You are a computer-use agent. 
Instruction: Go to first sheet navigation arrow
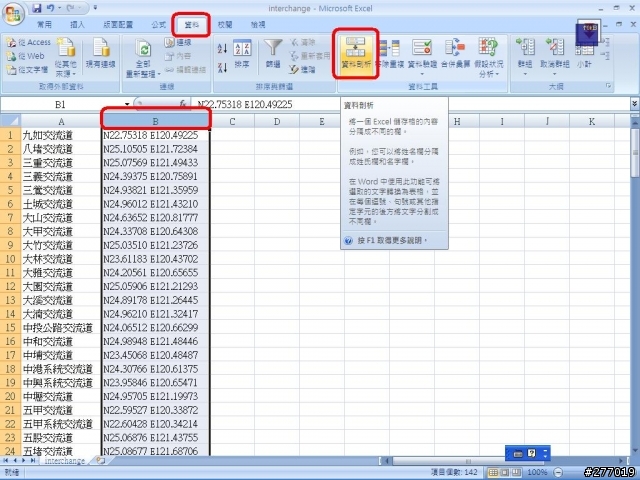click(x=5, y=460)
